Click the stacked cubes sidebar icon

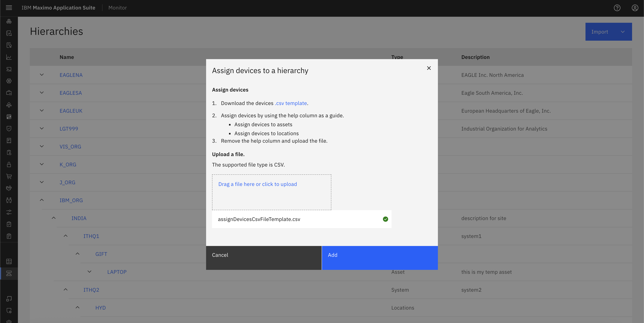click(x=9, y=21)
